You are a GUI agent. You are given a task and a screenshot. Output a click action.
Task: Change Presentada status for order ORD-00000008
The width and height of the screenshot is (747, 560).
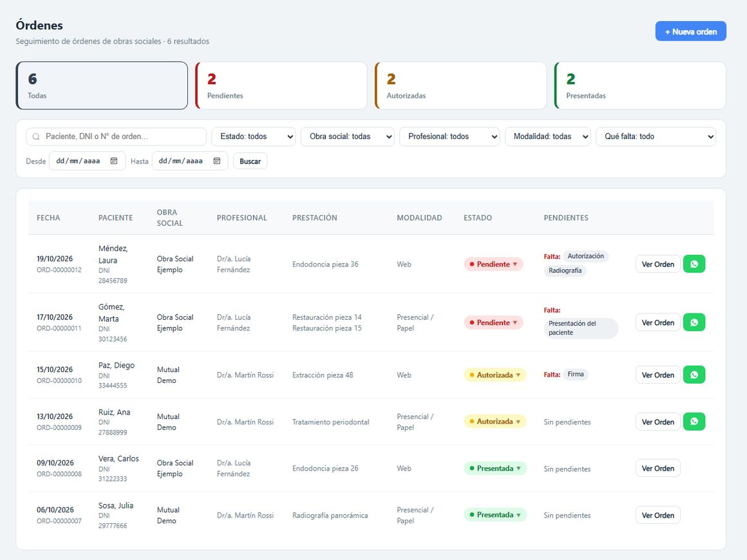coord(495,468)
